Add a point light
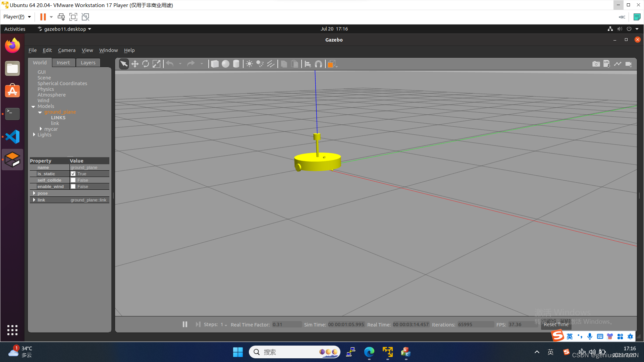644x362 pixels. 249,64
